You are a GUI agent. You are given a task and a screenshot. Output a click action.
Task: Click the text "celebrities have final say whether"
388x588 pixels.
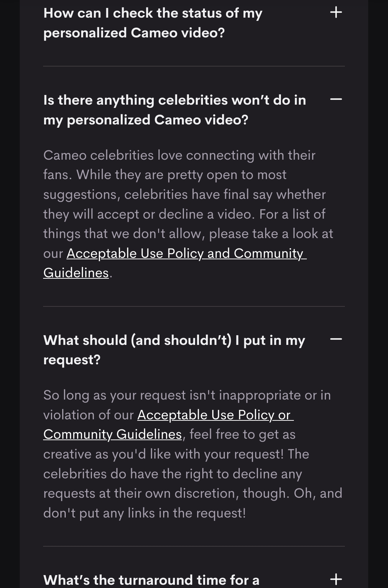point(225,195)
